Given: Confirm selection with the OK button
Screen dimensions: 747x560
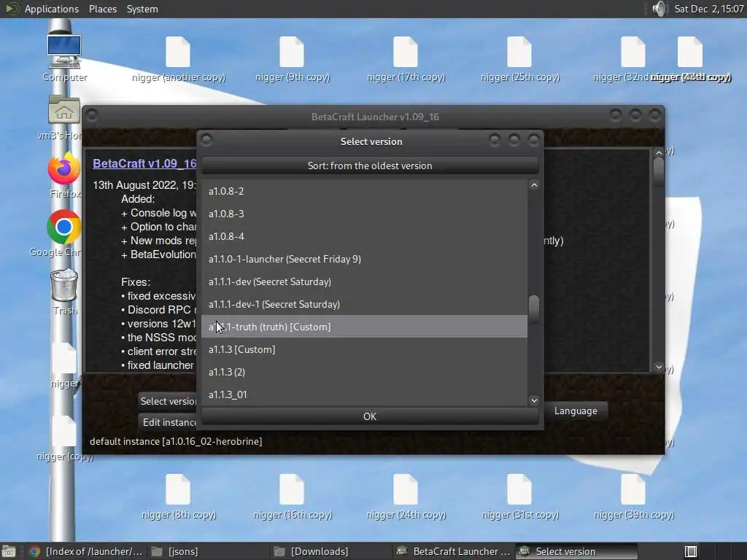Looking at the screenshot, I should 370,416.
